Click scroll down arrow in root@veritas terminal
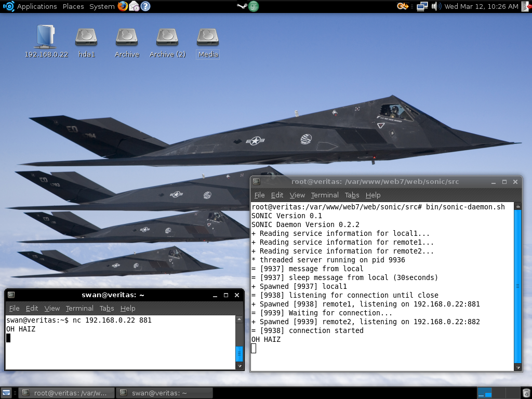The image size is (532, 399). pyautogui.click(x=517, y=367)
